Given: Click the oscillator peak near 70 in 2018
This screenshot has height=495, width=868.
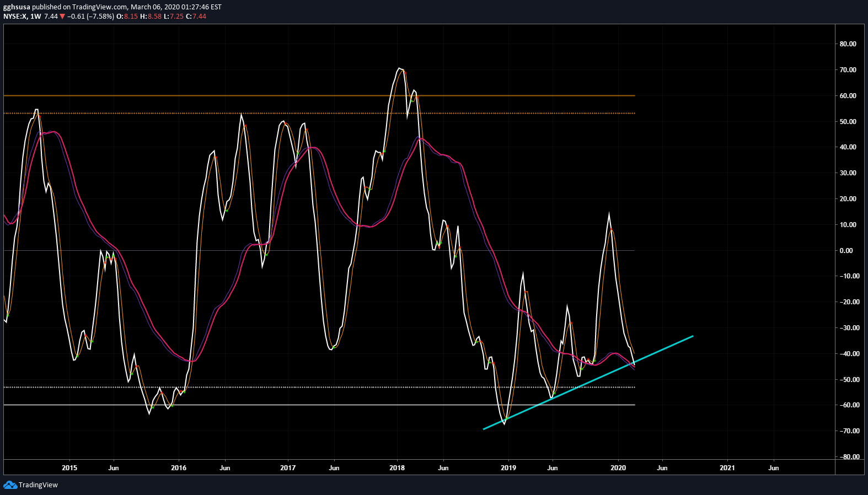Looking at the screenshot, I should [x=399, y=69].
